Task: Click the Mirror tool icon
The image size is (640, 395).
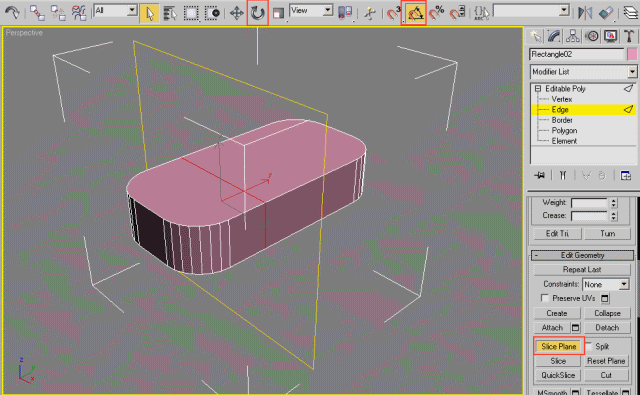Action: 585,13
